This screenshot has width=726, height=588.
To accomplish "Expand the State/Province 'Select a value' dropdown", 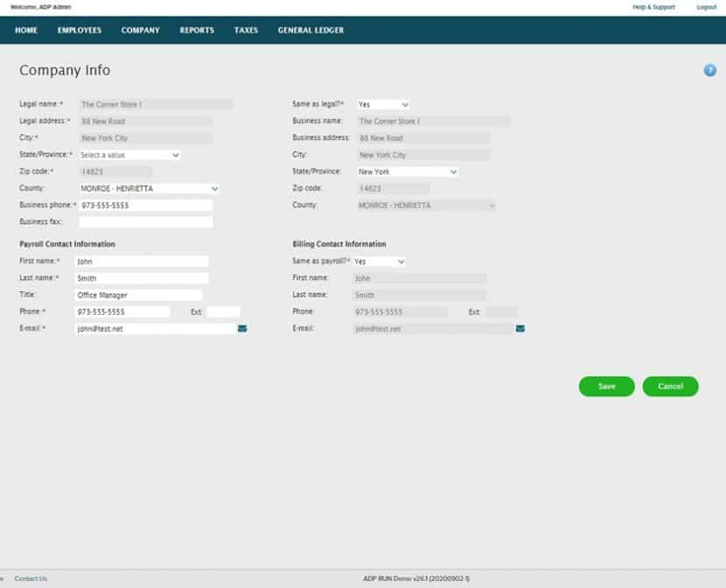I will 129,154.
